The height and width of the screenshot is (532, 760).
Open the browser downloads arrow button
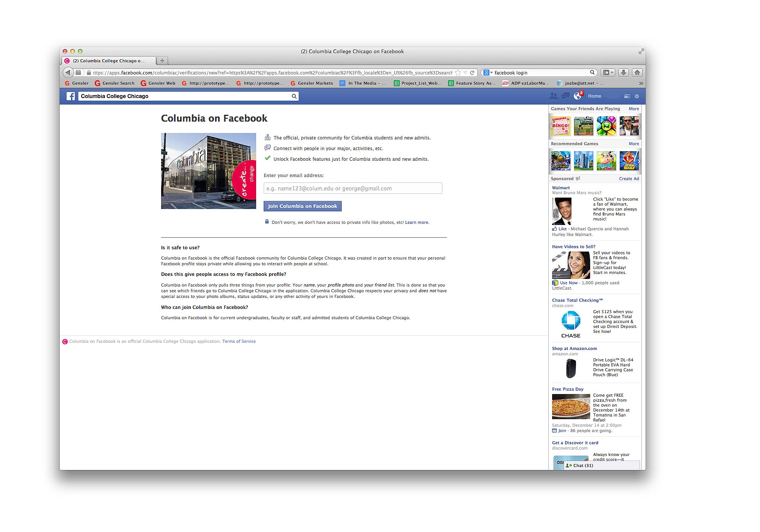coord(624,73)
